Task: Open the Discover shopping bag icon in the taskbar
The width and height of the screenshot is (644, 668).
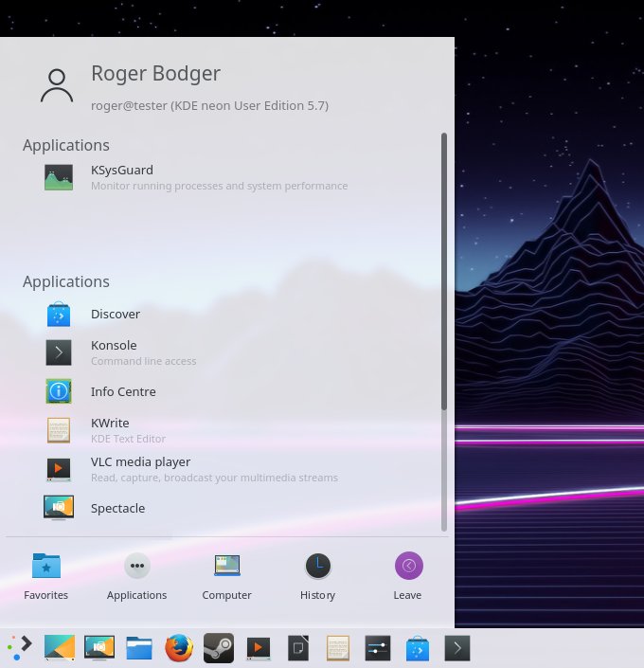Action: (418, 648)
